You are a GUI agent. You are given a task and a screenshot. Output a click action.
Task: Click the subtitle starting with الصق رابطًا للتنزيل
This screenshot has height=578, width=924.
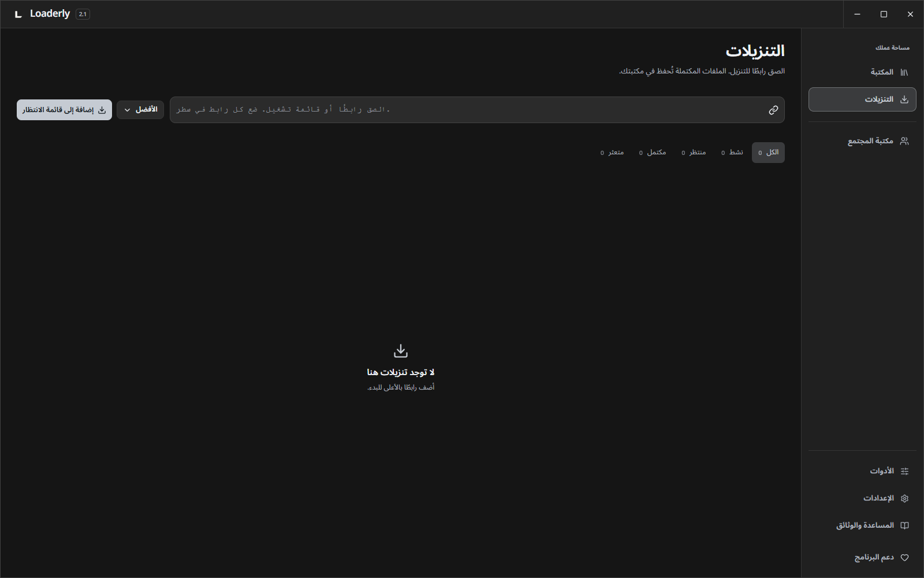[702, 71]
